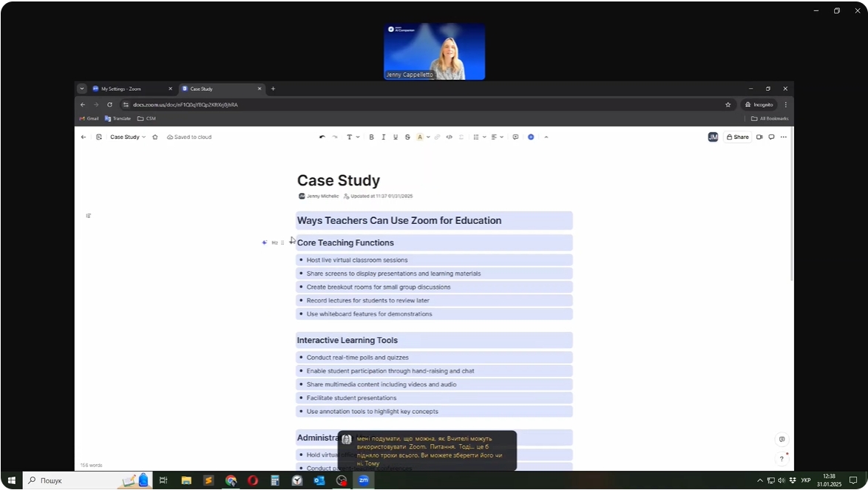Screen dimensions: 868x490
Task: Click the block drag handle beside H2
Action: point(282,243)
